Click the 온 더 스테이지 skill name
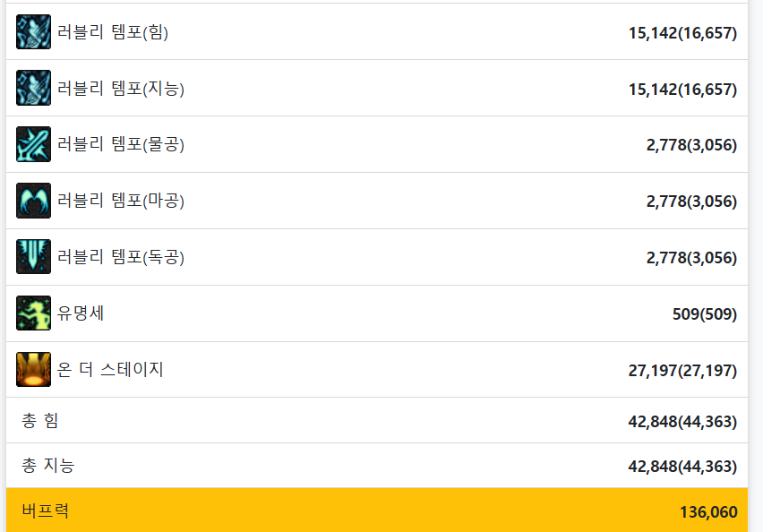Viewport: 763px width, 532px height. coord(110,369)
